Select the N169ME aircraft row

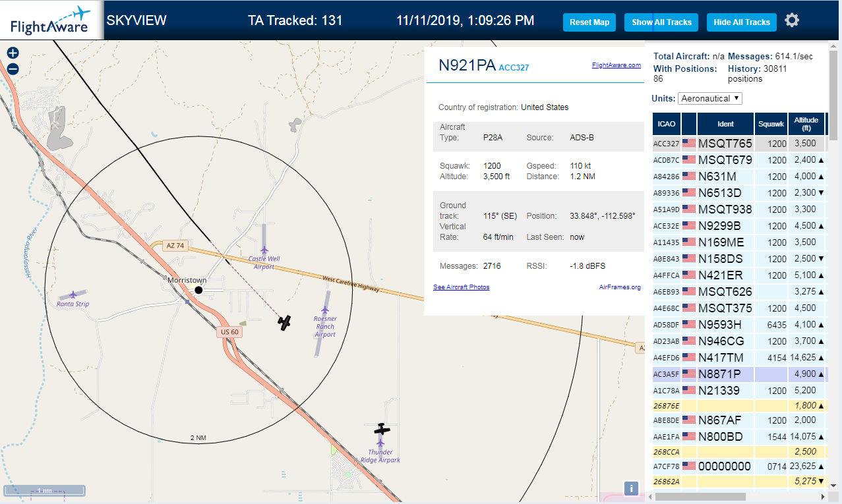pos(738,242)
